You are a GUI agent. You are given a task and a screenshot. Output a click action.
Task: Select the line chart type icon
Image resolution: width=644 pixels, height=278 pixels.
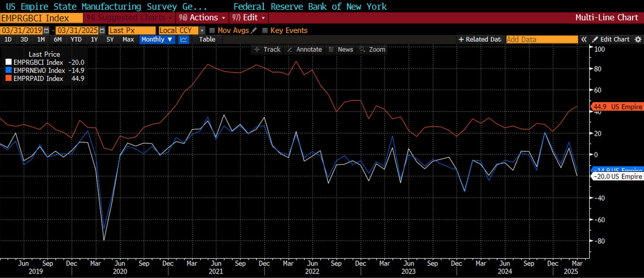pyautogui.click(x=184, y=39)
